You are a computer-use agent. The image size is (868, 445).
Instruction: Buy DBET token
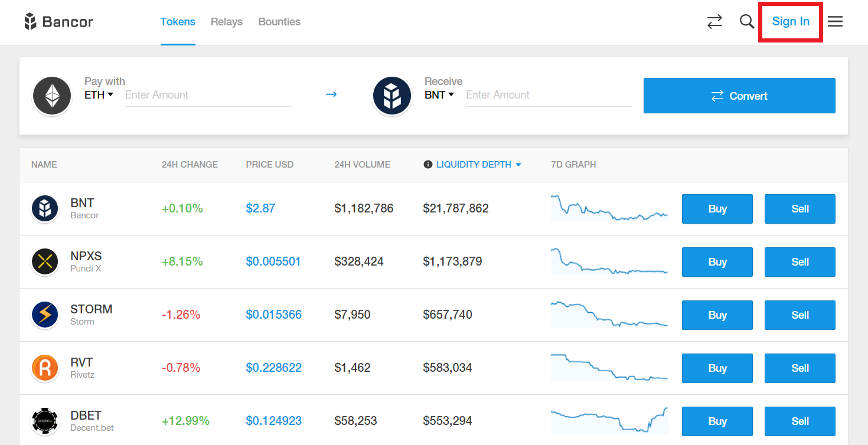(717, 421)
